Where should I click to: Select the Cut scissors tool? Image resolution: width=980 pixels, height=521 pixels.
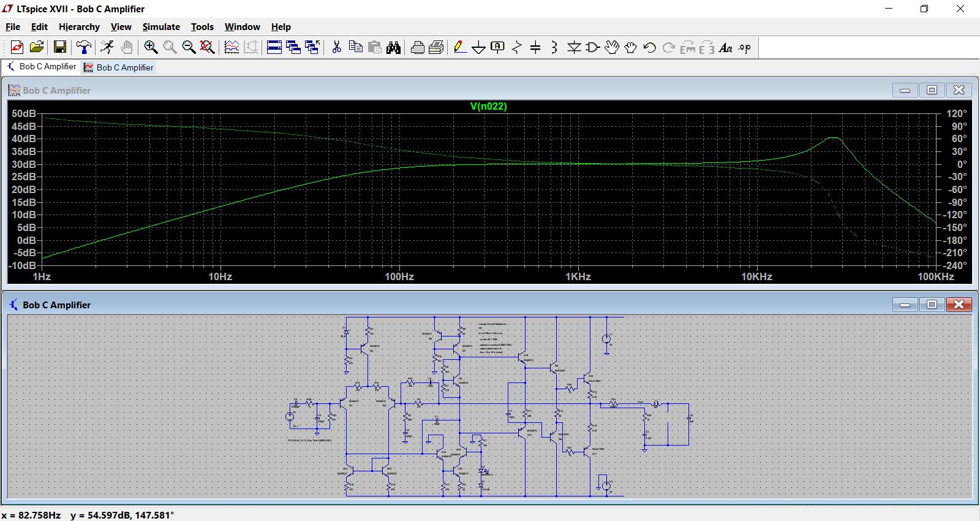336,47
